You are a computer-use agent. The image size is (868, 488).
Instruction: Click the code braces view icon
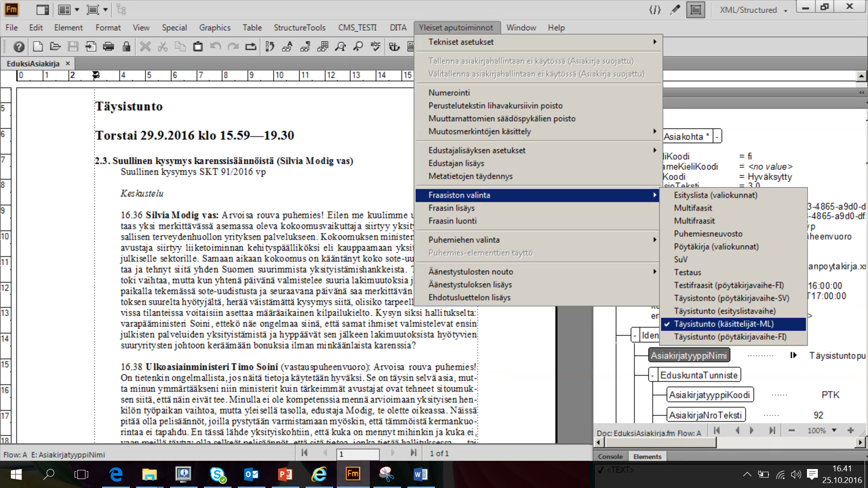pyautogui.click(x=655, y=9)
